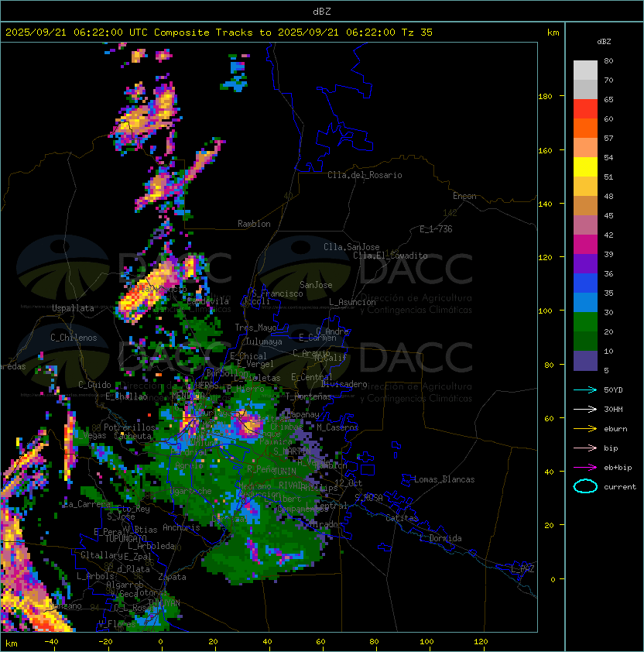Click the 'Uspallata' map label
The height and width of the screenshot is (652, 644).
[x=73, y=308]
